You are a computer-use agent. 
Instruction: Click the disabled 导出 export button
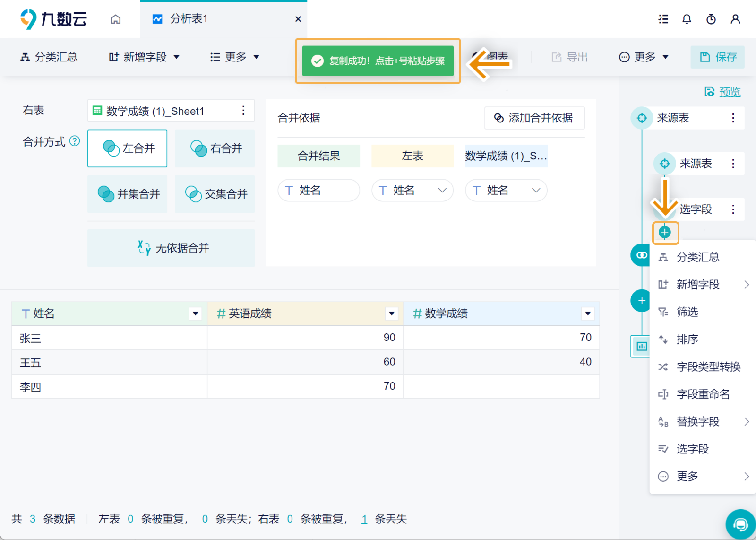[570, 57]
